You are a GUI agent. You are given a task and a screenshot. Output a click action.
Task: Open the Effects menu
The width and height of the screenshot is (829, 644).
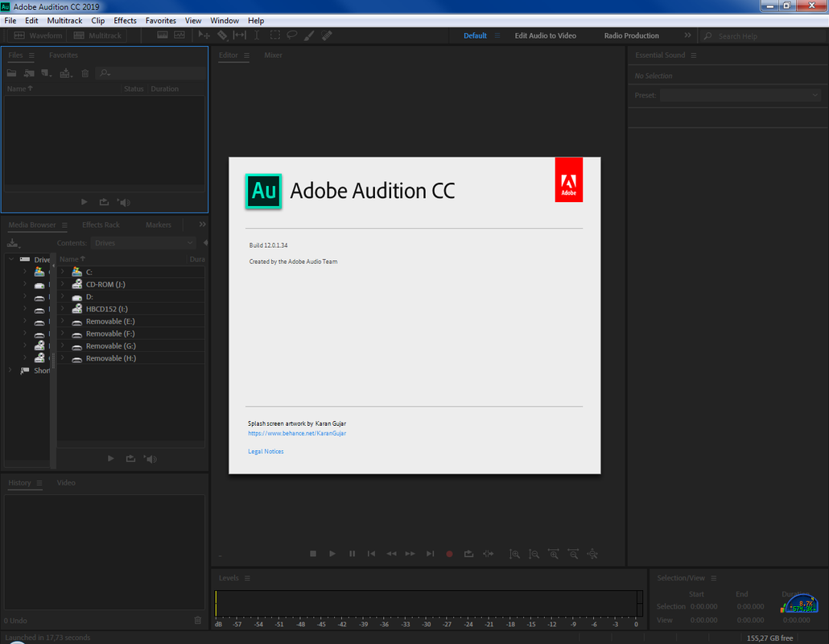point(126,21)
